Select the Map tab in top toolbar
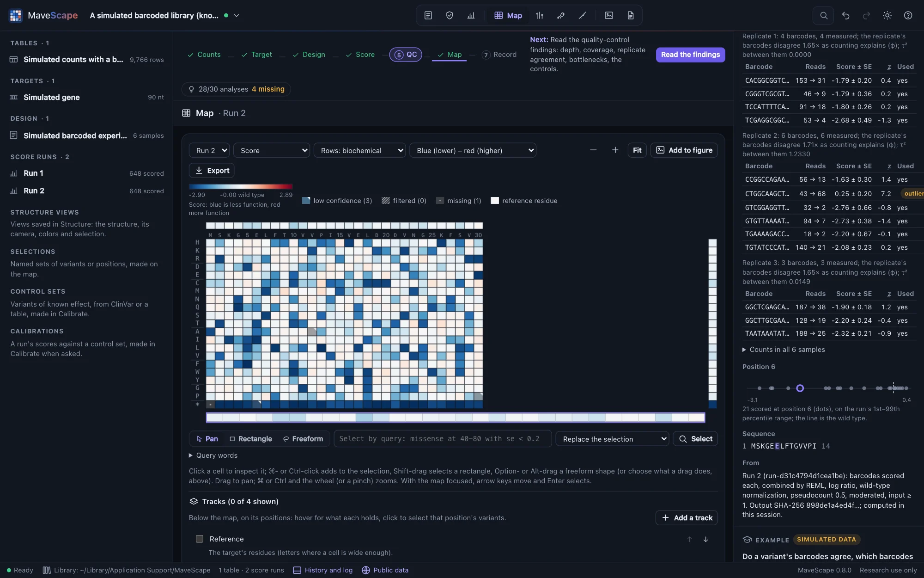This screenshot has width=924, height=578. click(508, 16)
